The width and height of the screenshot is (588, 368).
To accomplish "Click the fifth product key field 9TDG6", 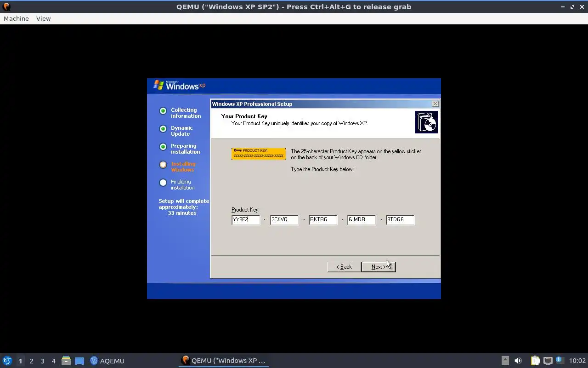I will point(400,220).
